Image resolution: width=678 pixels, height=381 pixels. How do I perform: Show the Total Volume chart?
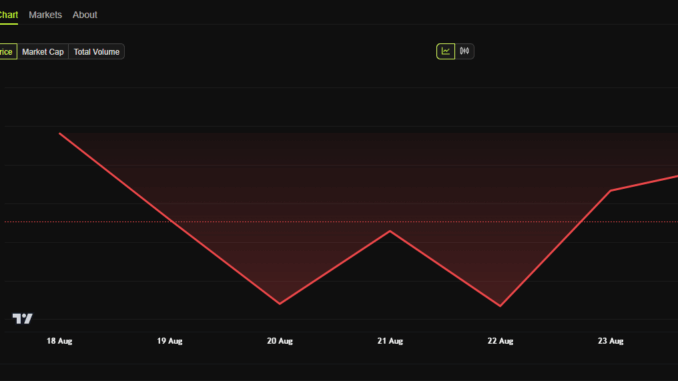pyautogui.click(x=96, y=51)
